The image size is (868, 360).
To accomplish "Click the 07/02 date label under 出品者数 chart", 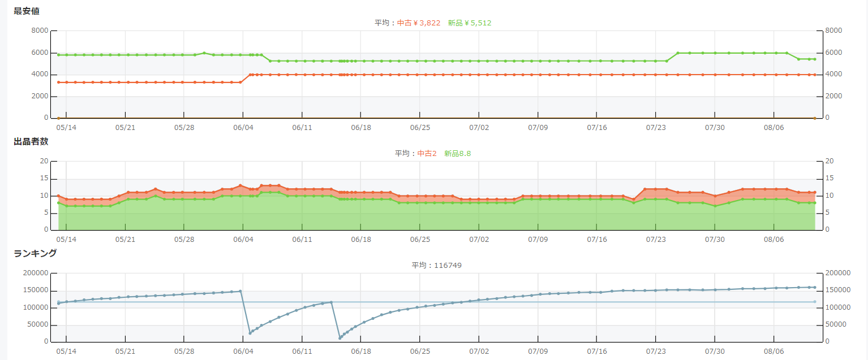I will coord(479,239).
